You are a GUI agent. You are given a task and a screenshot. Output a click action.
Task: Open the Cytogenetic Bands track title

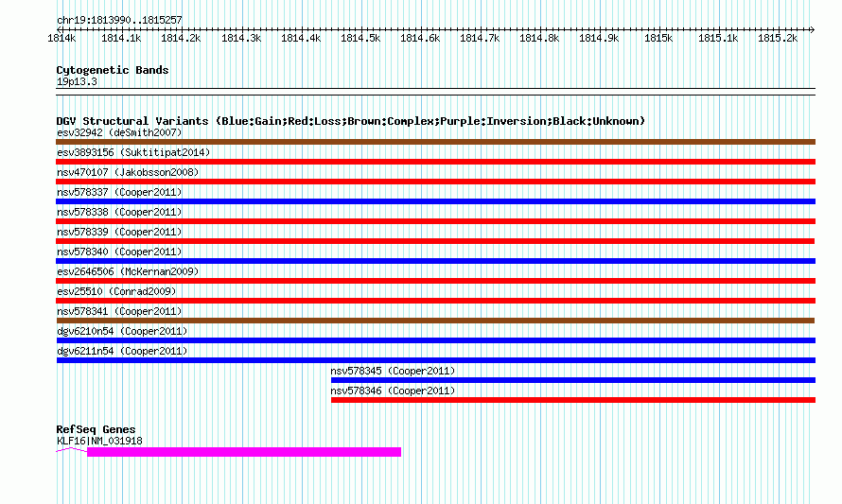coord(113,70)
